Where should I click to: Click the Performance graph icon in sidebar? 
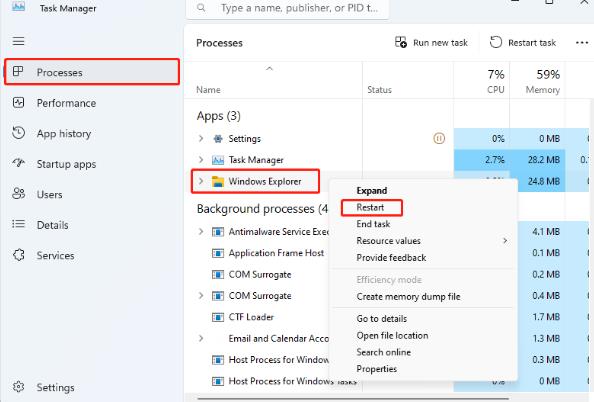click(18, 102)
